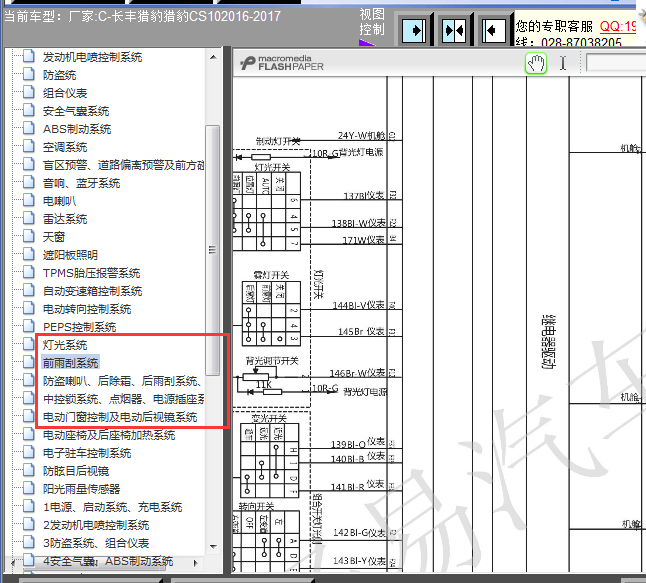646x583 pixels.
Task: Open 防盗统 document in tree
Action: (60, 75)
